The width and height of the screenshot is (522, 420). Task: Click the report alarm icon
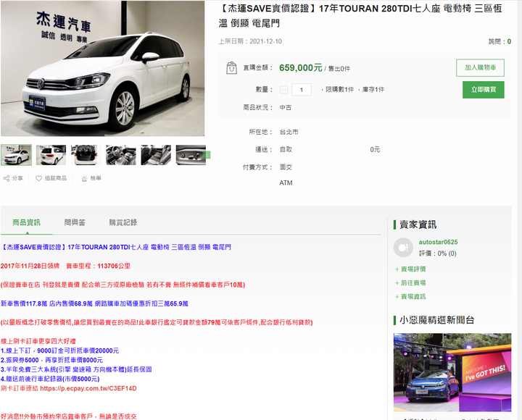84,179
